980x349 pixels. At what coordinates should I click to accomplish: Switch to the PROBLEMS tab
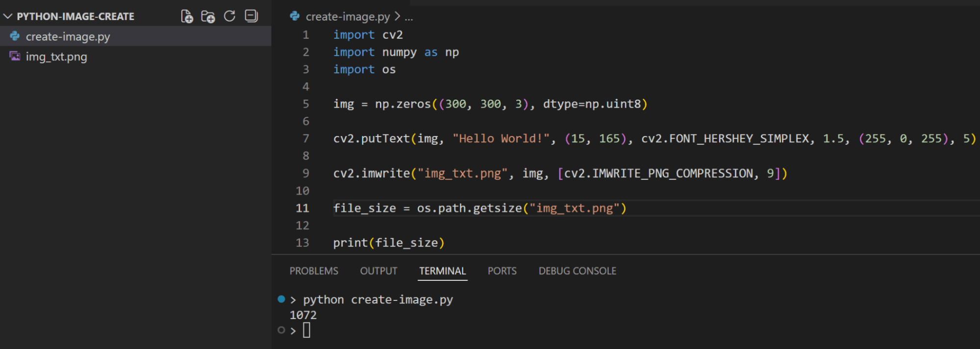(314, 271)
